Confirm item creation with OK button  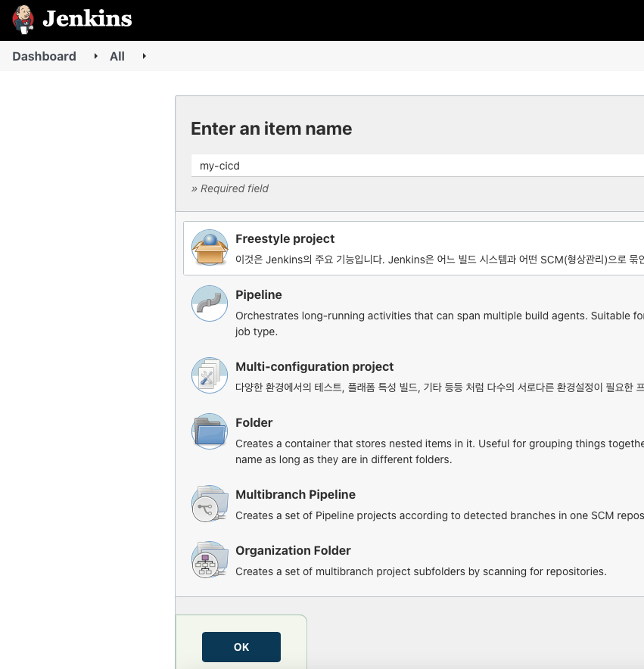(241, 647)
